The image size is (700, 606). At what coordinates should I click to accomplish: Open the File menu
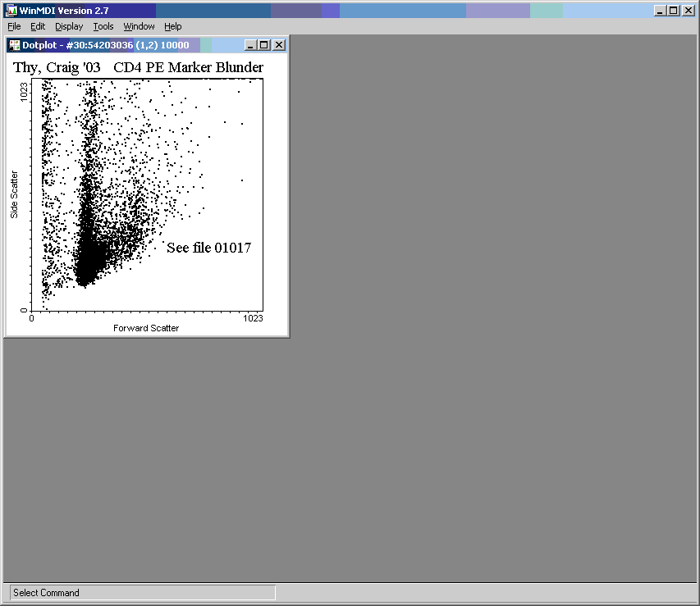coord(14,26)
